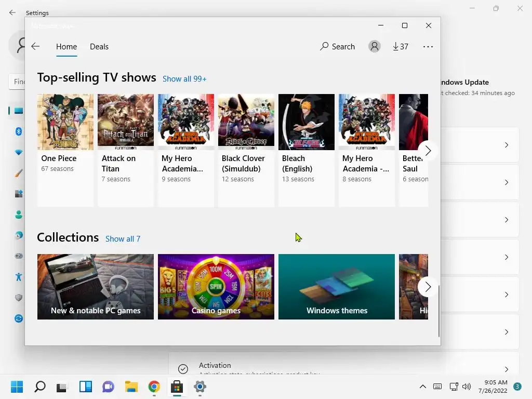Open Gaming controller icon in Settings sidebar
The height and width of the screenshot is (399, 532).
pos(19,256)
